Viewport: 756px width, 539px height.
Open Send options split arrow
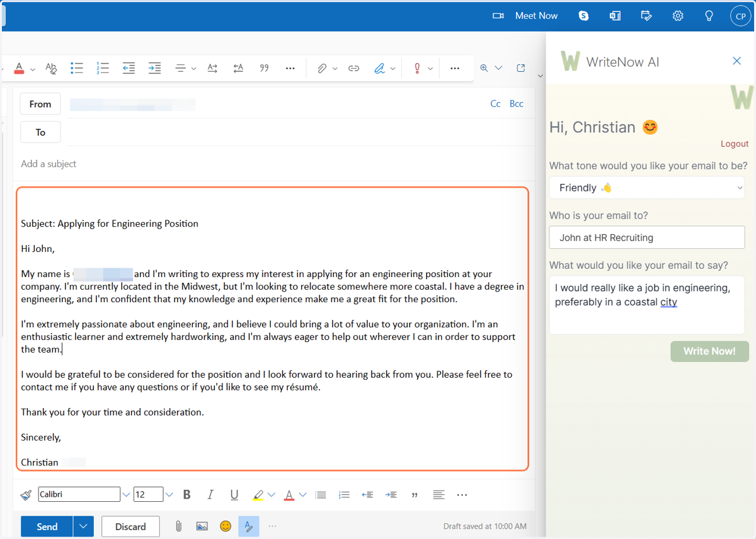coord(84,526)
